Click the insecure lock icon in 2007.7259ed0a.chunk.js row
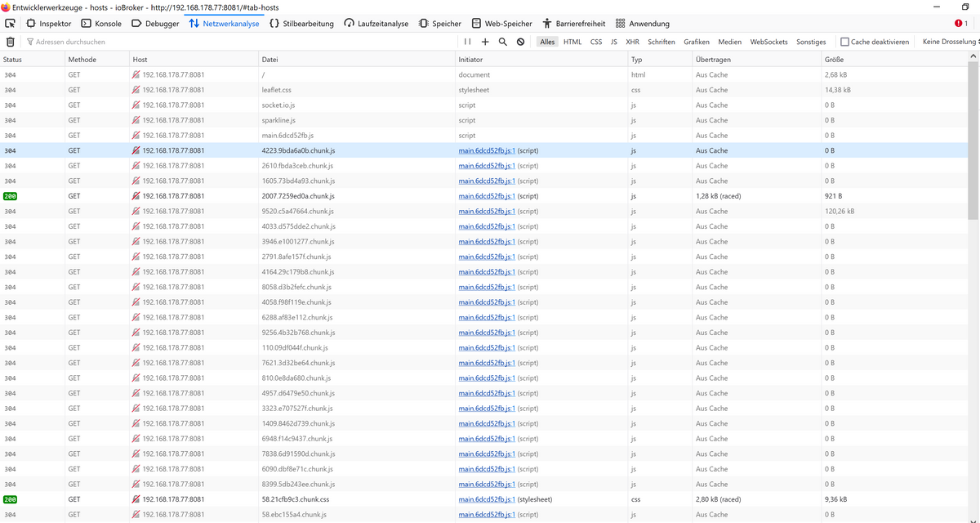This screenshot has height=523, width=980. pyautogui.click(x=136, y=196)
